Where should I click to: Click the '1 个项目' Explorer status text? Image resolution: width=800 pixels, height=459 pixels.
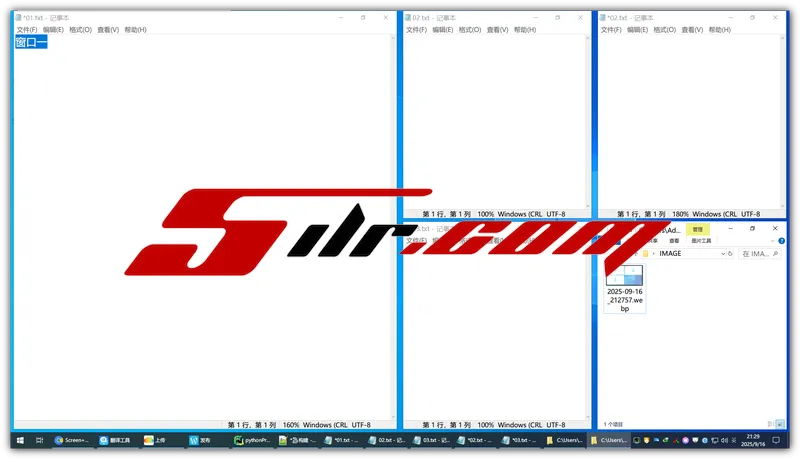[x=613, y=424]
